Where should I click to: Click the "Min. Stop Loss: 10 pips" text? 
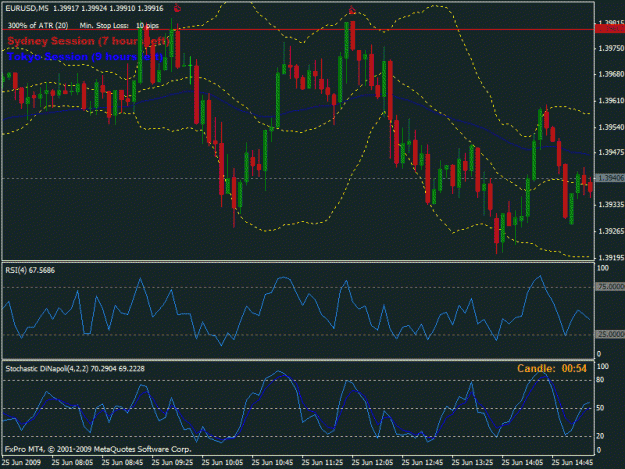coord(119,26)
